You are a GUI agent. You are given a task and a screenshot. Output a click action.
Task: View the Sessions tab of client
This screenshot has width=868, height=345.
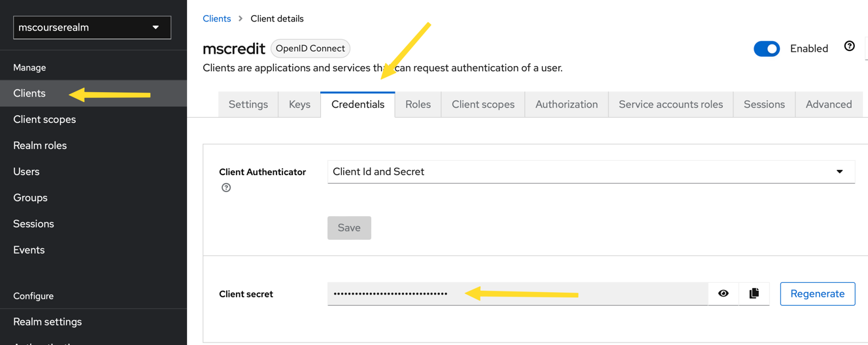pyautogui.click(x=764, y=105)
